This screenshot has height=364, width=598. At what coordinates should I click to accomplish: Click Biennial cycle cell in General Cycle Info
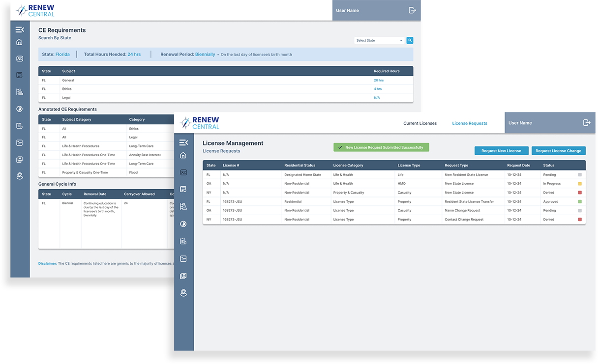[67, 203]
